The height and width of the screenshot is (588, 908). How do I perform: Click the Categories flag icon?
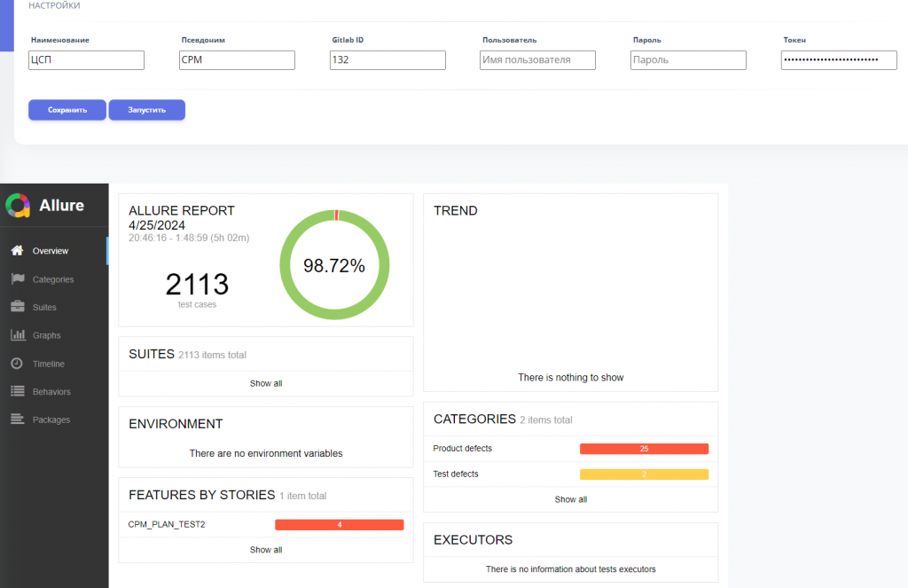tap(18, 278)
